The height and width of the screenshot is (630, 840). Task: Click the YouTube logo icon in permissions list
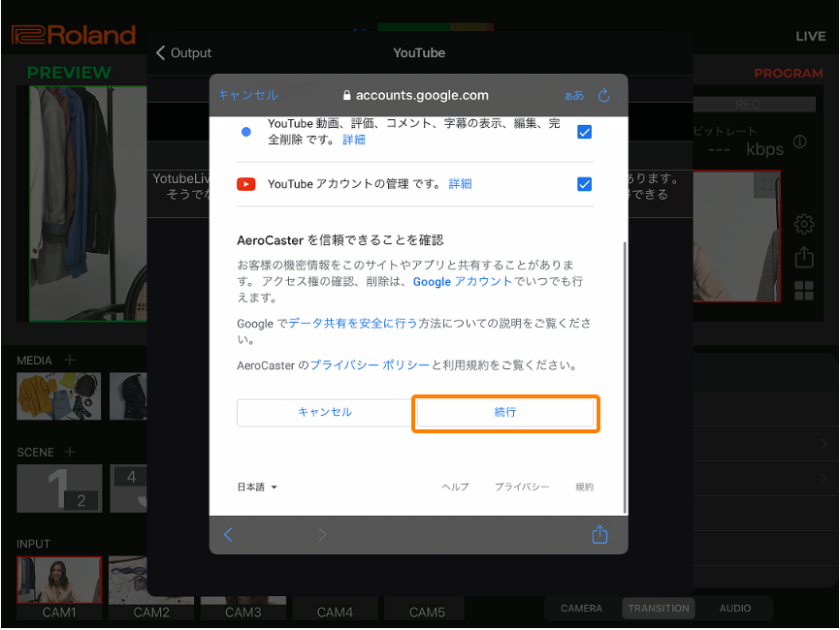click(x=246, y=184)
